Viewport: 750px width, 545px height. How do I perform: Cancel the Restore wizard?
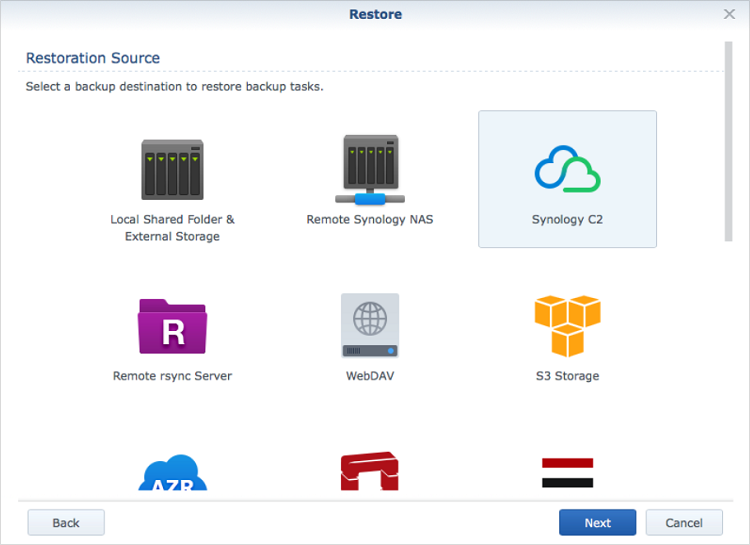point(684,523)
